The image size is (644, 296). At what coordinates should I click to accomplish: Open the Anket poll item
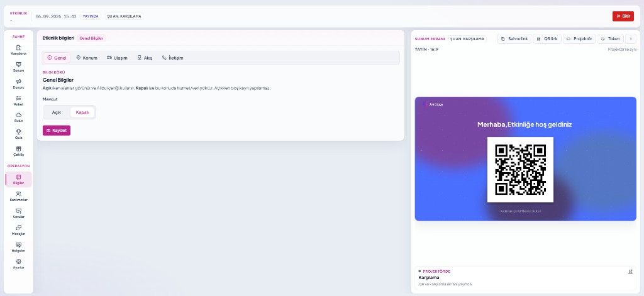point(18,101)
